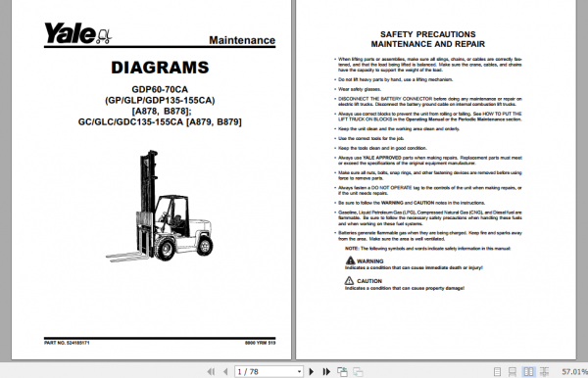
Task: Click the Maintenance heading text
Action: click(x=242, y=40)
